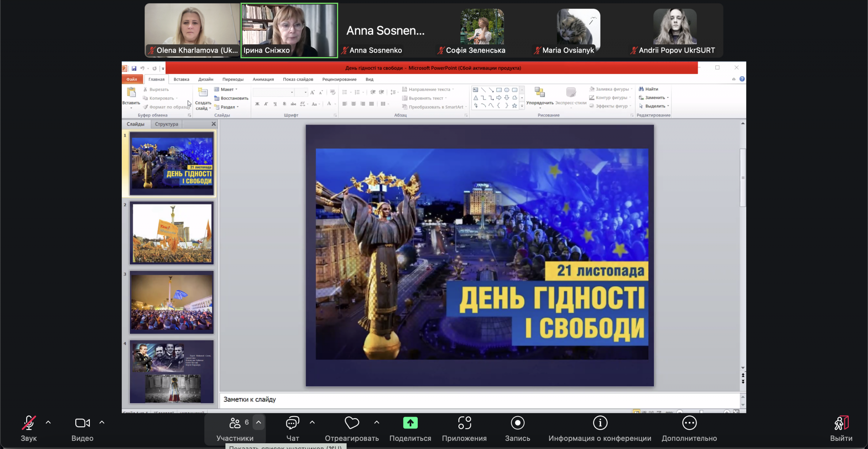Screen dimensions: 868x449
Task: Expand video options arrow next to Видео
Action: (x=102, y=423)
